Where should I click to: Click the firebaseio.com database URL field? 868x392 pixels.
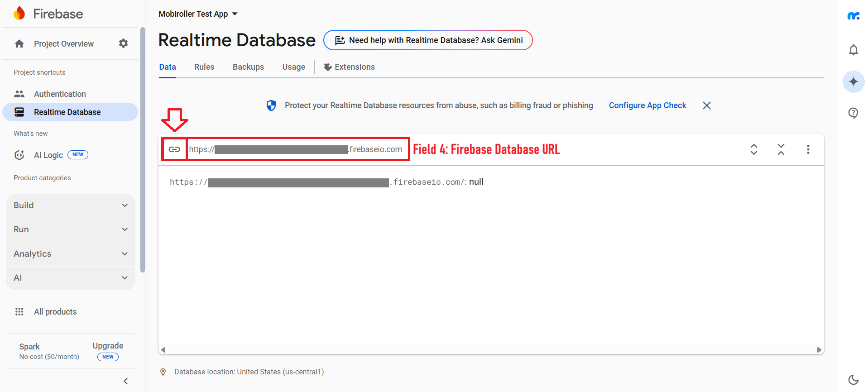296,149
